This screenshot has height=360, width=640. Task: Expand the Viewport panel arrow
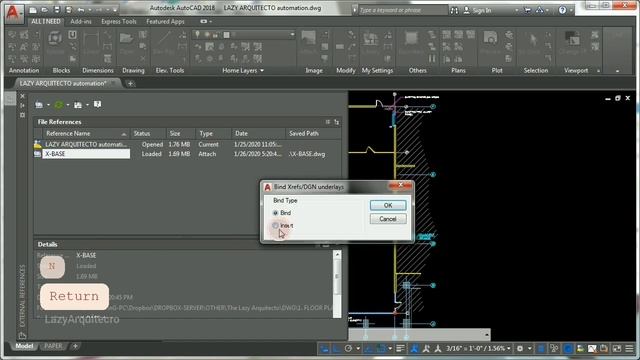pyautogui.click(x=598, y=71)
